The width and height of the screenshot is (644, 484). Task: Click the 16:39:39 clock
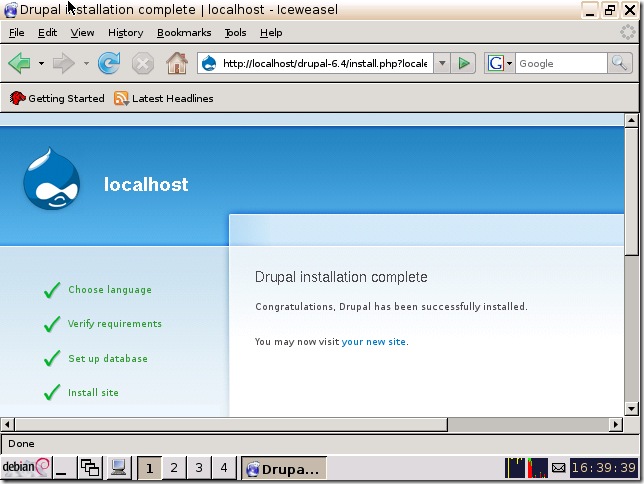click(604, 468)
